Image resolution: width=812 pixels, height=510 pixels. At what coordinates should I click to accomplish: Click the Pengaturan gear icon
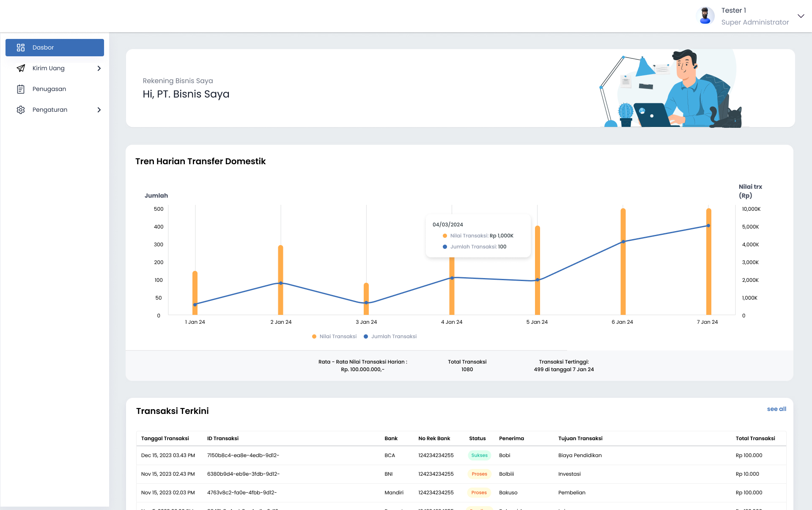pos(21,110)
